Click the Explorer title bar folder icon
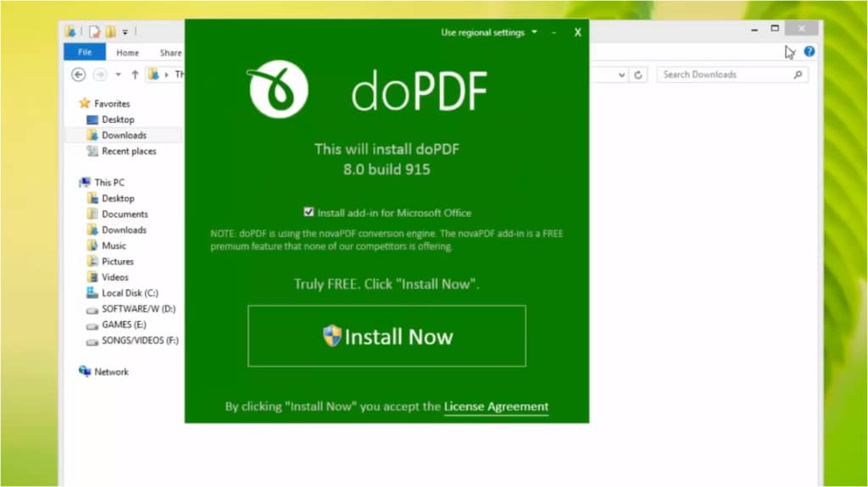This screenshot has width=868, height=487. point(70,31)
